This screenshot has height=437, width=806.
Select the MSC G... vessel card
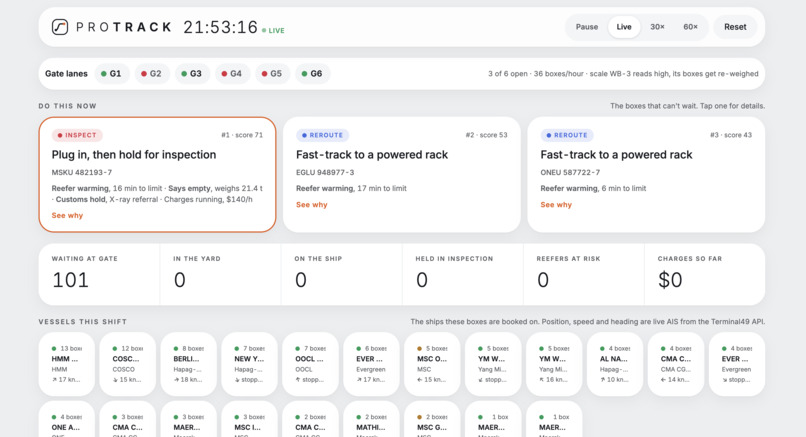coord(432,420)
